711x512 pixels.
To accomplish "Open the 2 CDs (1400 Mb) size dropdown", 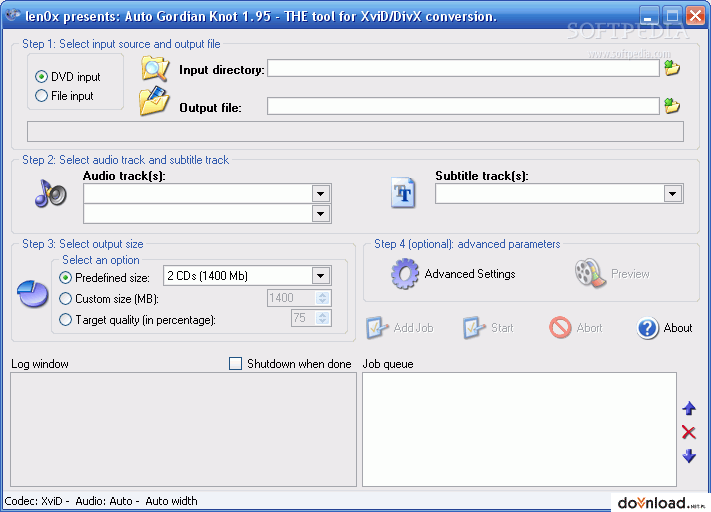I will point(321,276).
